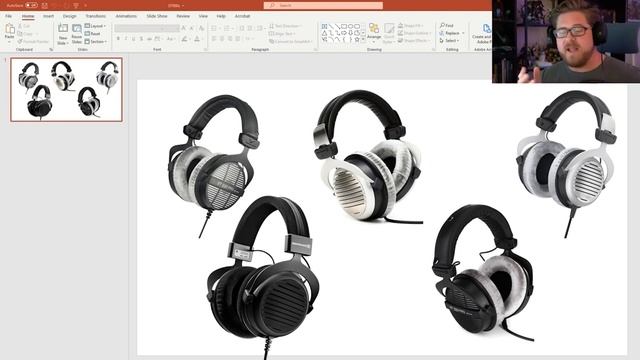Switch to the Design tab
The image size is (640, 360).
[69, 16]
